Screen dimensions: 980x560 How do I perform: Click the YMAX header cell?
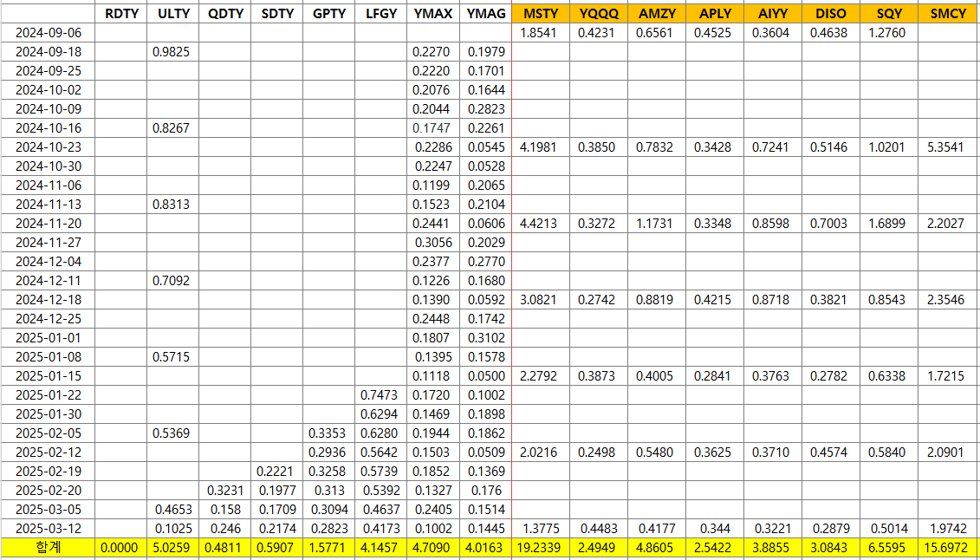[x=432, y=13]
